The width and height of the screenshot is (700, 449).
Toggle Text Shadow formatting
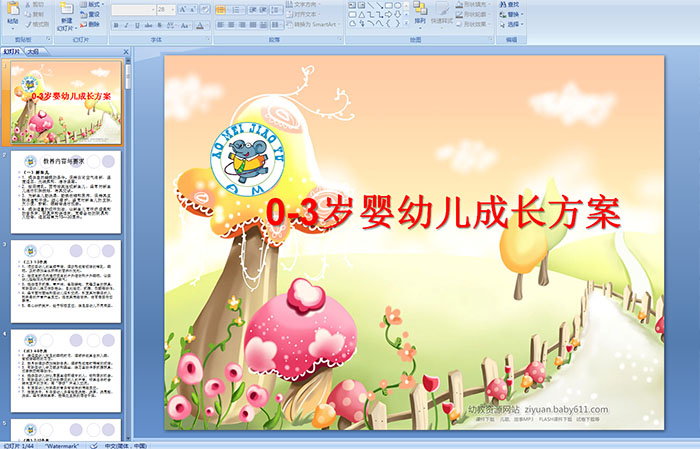(159, 25)
